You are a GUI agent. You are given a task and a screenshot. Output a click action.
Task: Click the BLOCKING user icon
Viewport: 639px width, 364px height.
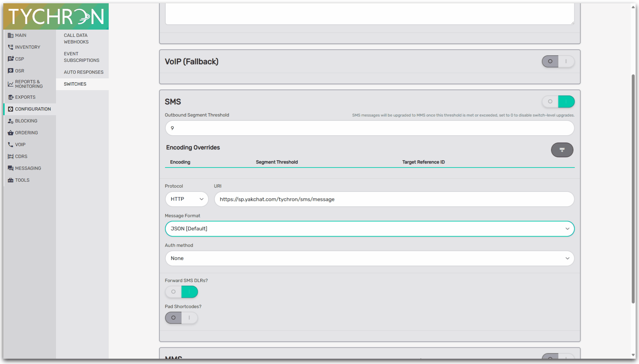tap(11, 121)
